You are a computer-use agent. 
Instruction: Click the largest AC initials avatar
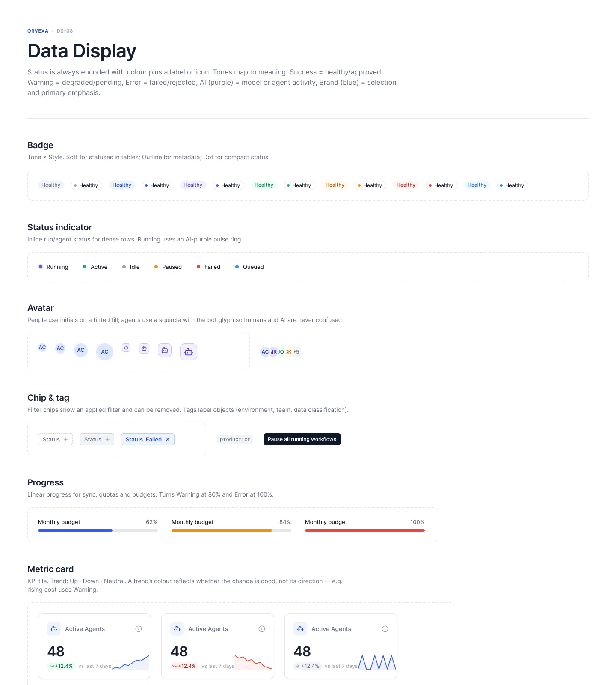[105, 352]
